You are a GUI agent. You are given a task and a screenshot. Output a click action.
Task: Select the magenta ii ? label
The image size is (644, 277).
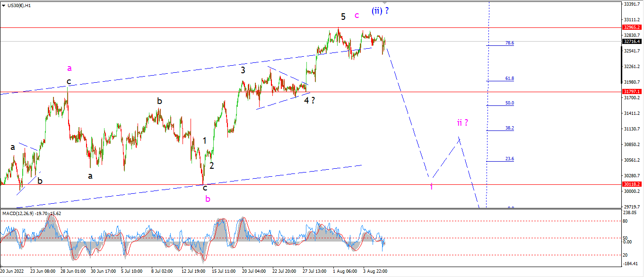coord(462,123)
